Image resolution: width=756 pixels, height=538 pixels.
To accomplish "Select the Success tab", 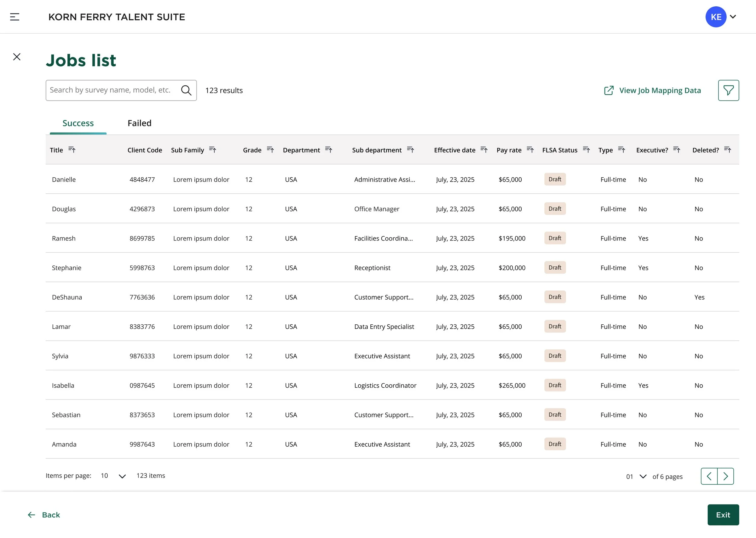I will (78, 123).
